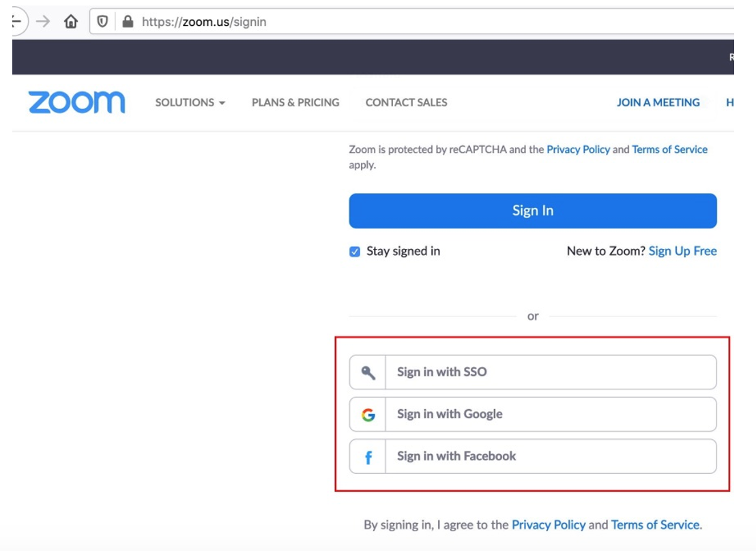Viewport: 756px width, 551px height.
Task: Click the Facebook logo sign-in icon
Action: [368, 457]
